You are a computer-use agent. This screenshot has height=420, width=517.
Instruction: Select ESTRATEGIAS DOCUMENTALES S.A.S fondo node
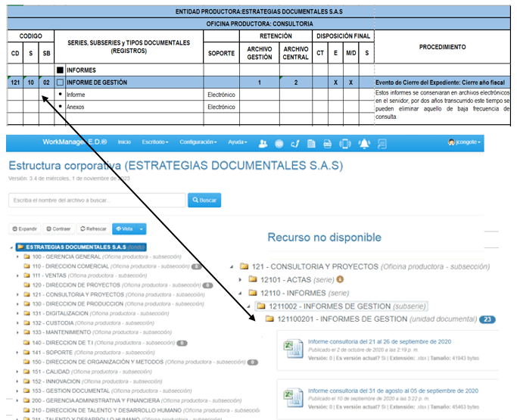click(81, 247)
